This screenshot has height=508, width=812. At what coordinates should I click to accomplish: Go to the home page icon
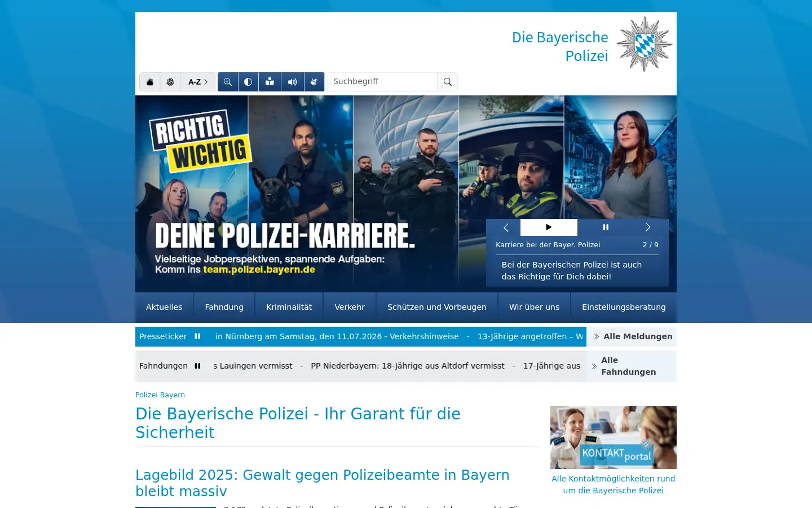150,82
